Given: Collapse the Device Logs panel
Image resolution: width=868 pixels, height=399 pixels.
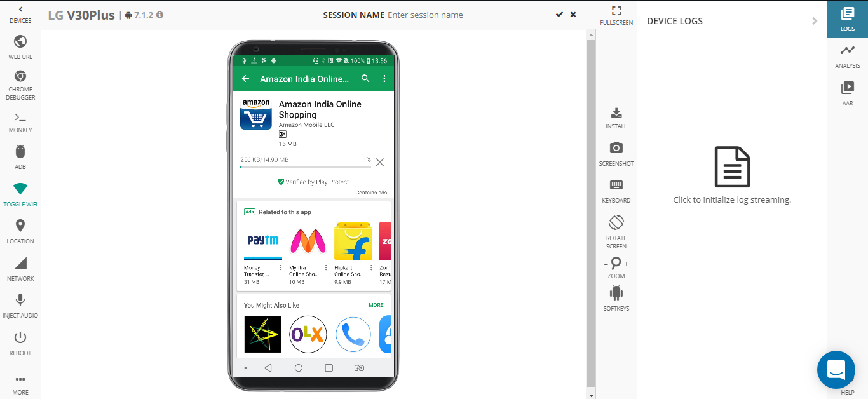Looking at the screenshot, I should click(x=815, y=21).
